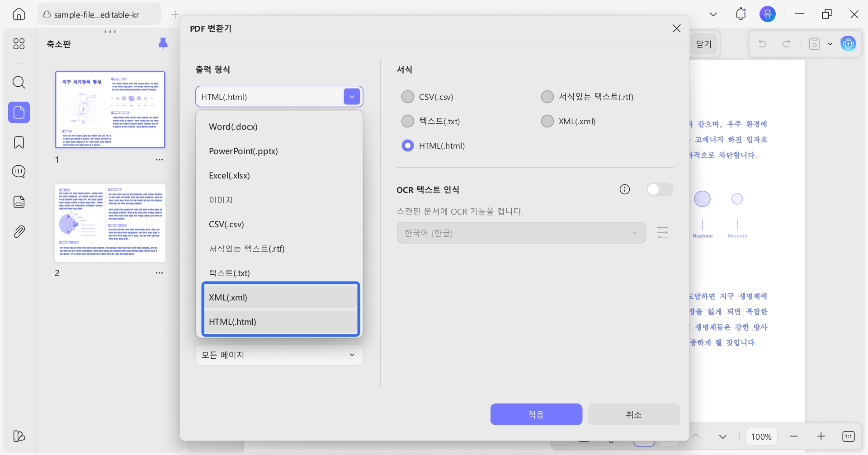Close the PDF 변환기 dialog
868x455 pixels.
(676, 28)
